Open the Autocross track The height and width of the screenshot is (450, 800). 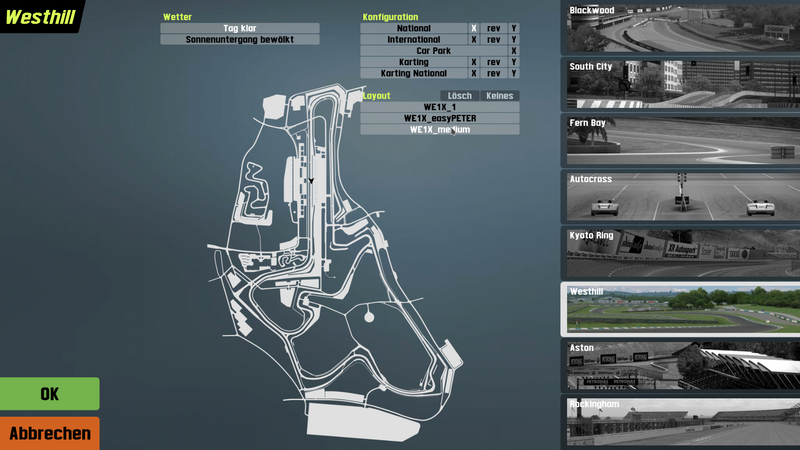tap(682, 196)
